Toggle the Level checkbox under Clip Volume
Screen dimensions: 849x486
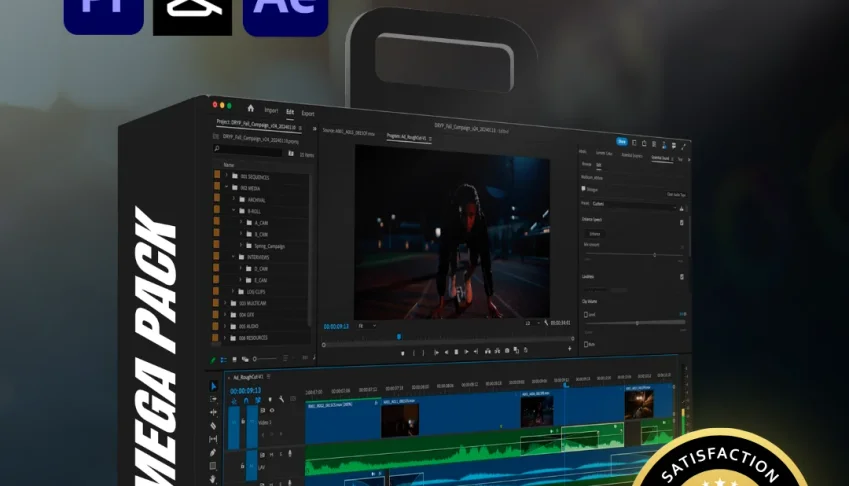[x=586, y=314]
